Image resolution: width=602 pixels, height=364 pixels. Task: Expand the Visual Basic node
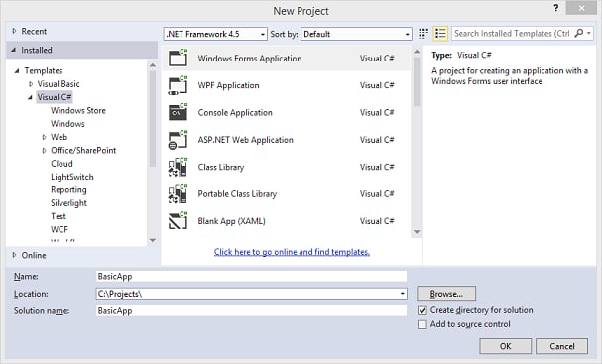pyautogui.click(x=31, y=84)
